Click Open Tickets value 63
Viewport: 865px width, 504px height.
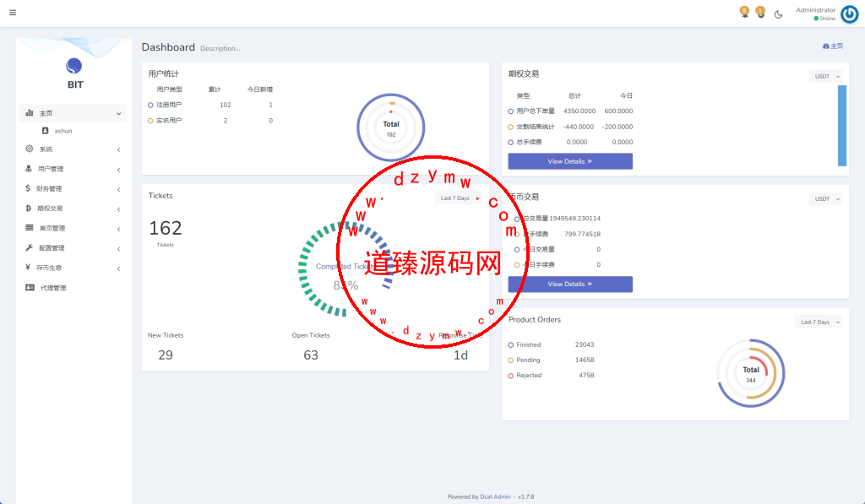(311, 355)
